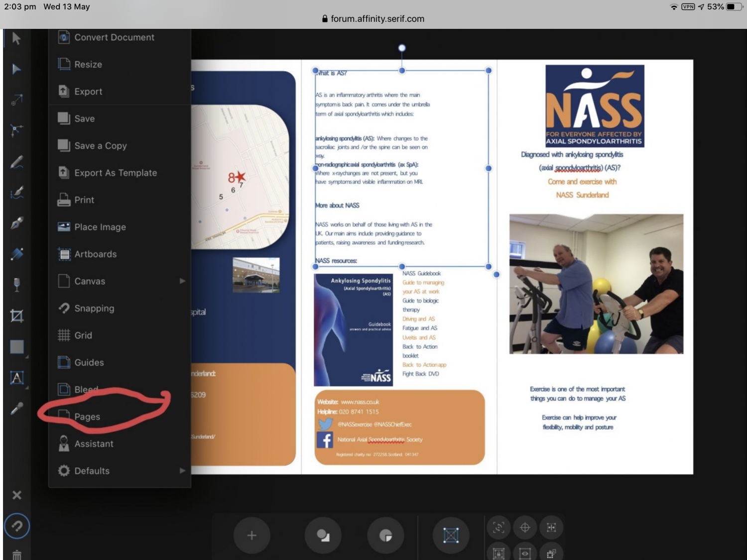Tap the overlapping circle and square button
This screenshot has width=747, height=560.
pyautogui.click(x=323, y=536)
